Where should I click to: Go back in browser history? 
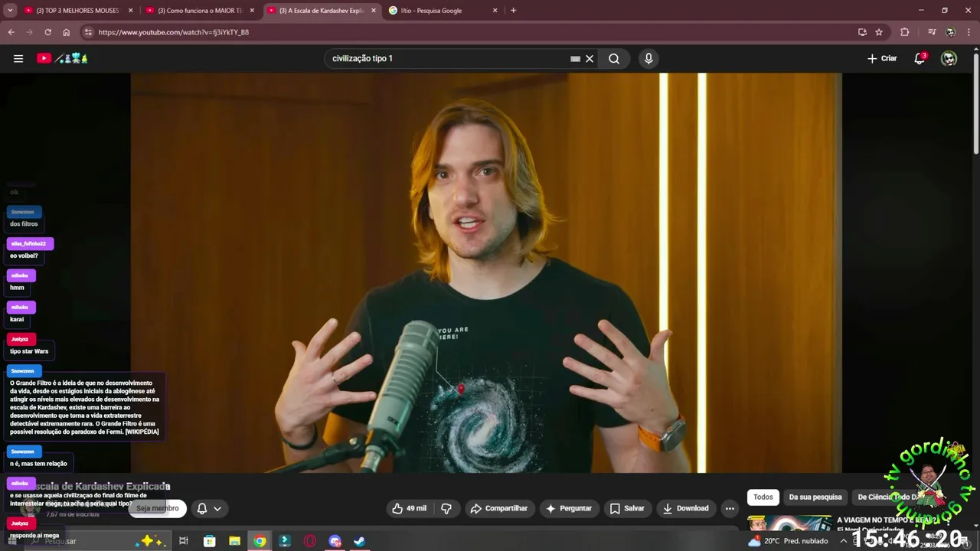[x=11, y=32]
